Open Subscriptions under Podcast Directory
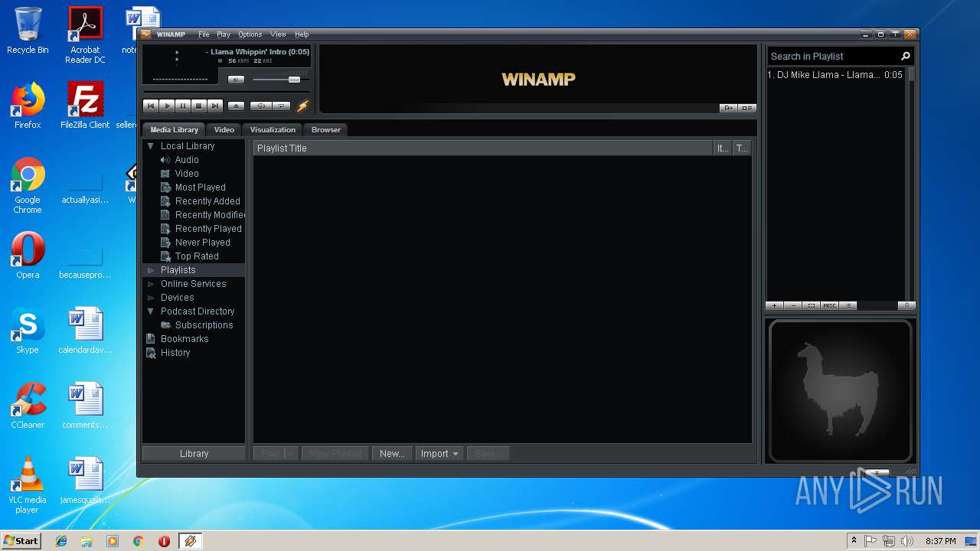The image size is (980, 551). click(x=204, y=325)
